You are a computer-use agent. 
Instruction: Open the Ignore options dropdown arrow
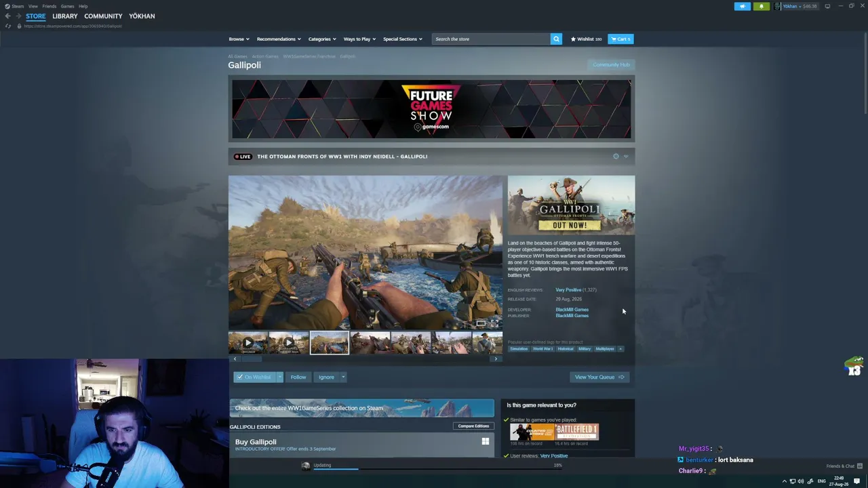click(343, 378)
